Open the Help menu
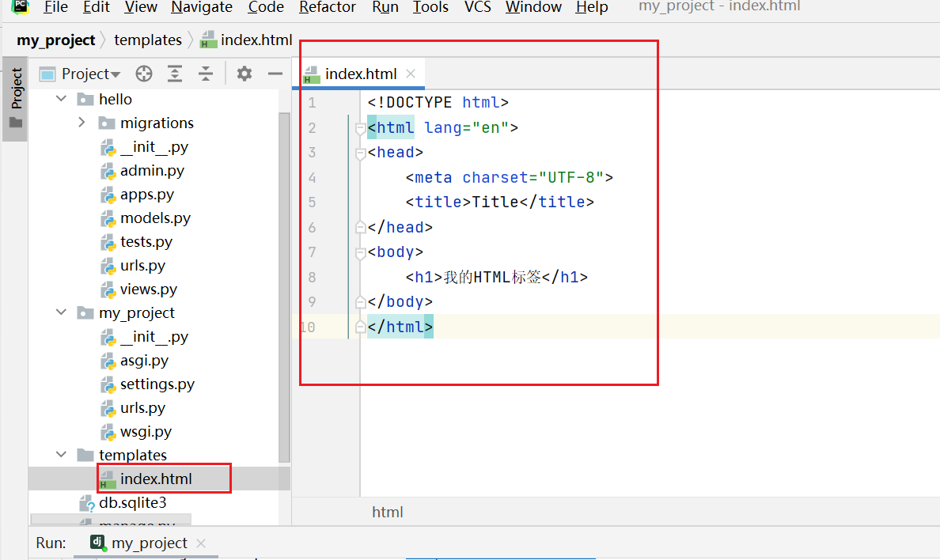The width and height of the screenshot is (940, 560). (x=592, y=7)
